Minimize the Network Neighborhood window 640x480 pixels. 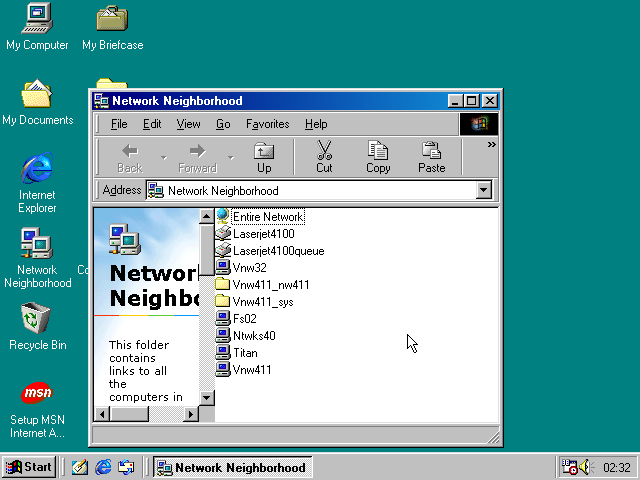coord(455,100)
